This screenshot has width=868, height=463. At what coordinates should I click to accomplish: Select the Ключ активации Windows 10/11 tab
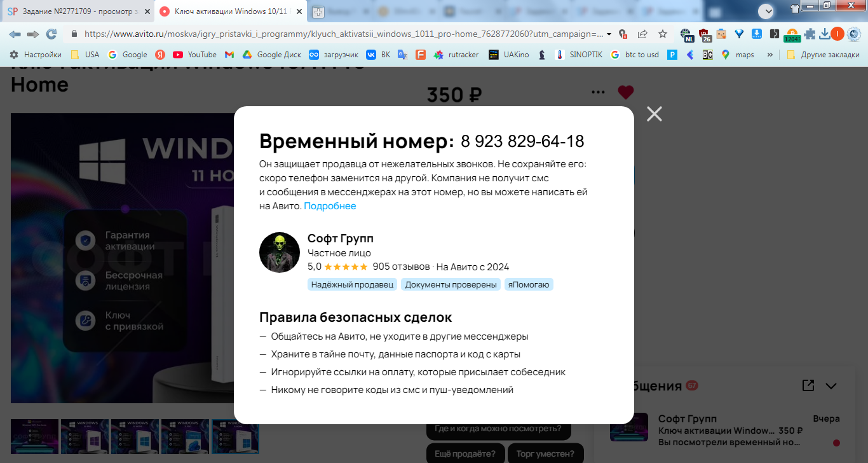(x=232, y=11)
